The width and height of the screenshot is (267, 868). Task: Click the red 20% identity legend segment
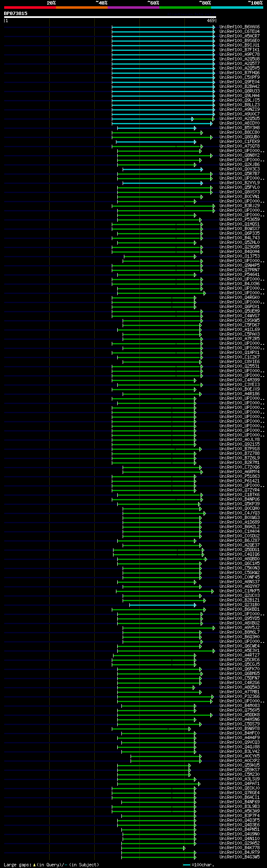(30, 8)
